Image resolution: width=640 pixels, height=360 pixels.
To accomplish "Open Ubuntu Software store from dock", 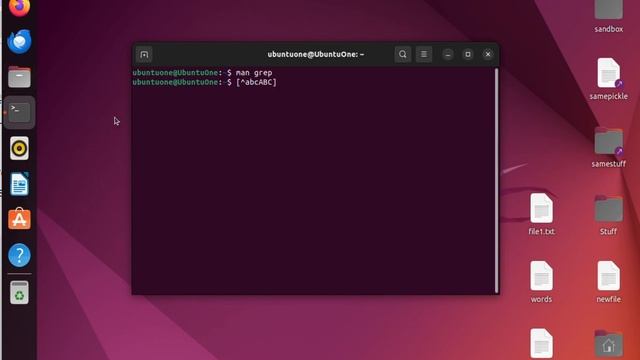I will click(x=19, y=219).
